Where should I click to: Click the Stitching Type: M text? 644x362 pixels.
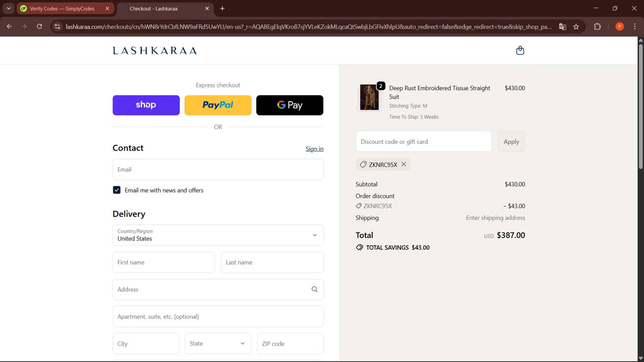pyautogui.click(x=408, y=106)
